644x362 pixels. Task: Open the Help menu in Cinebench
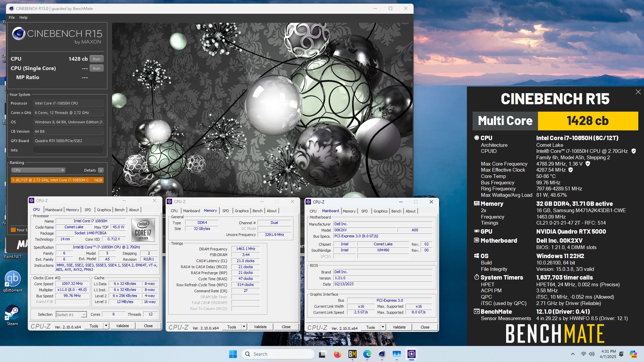click(x=23, y=17)
